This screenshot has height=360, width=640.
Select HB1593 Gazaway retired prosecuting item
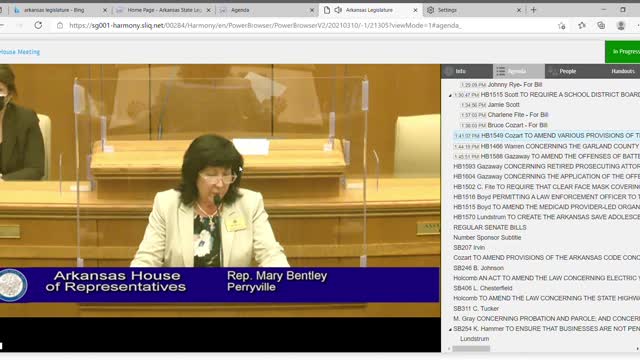pyautogui.click(x=546, y=166)
